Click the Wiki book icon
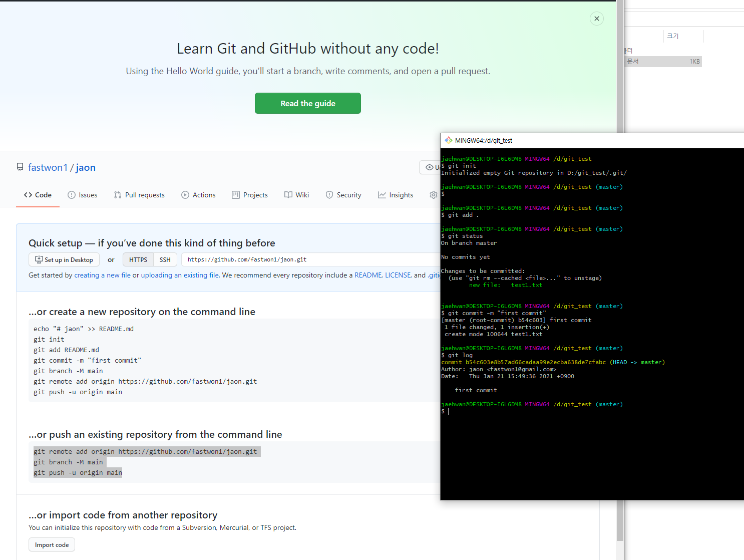The height and width of the screenshot is (560, 744). (288, 195)
